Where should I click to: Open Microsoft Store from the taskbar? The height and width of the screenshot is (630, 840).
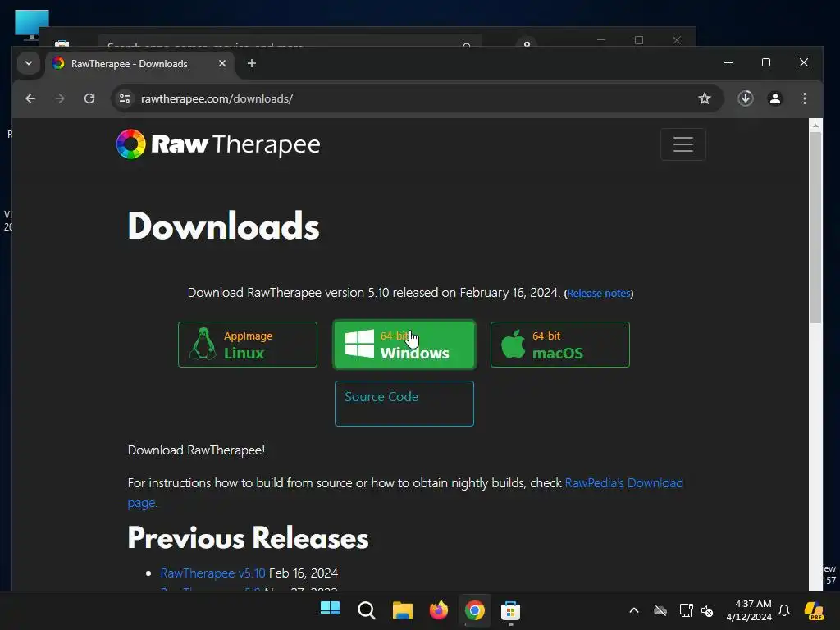click(510, 610)
